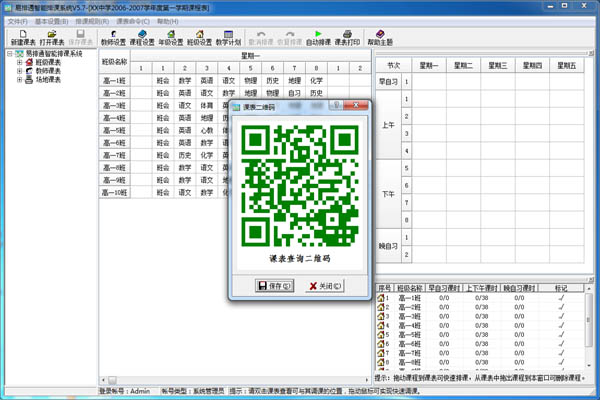Open 班级设置 from the toolbar
600x400 pixels.
[x=199, y=38]
